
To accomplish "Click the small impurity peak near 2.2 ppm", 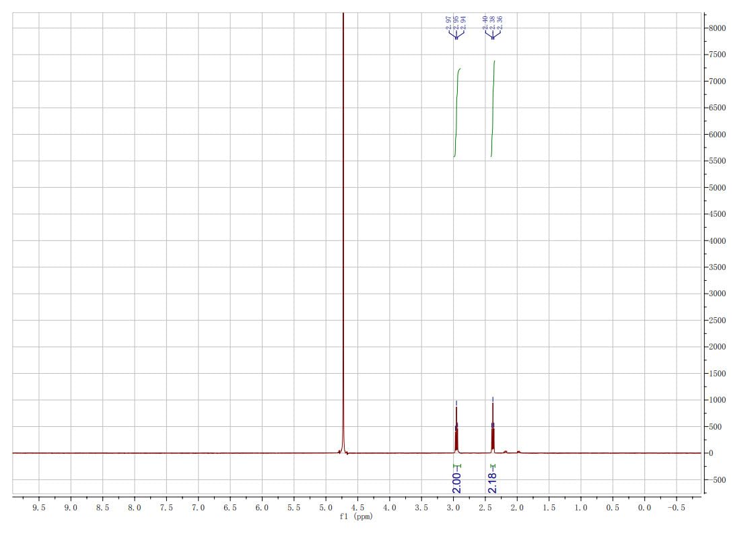I will point(506,452).
